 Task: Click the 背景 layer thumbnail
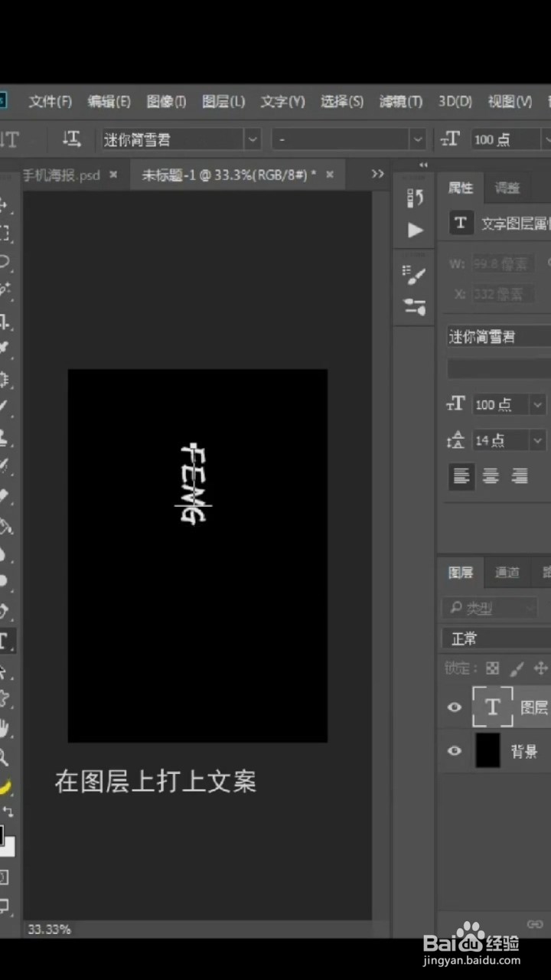tap(487, 750)
